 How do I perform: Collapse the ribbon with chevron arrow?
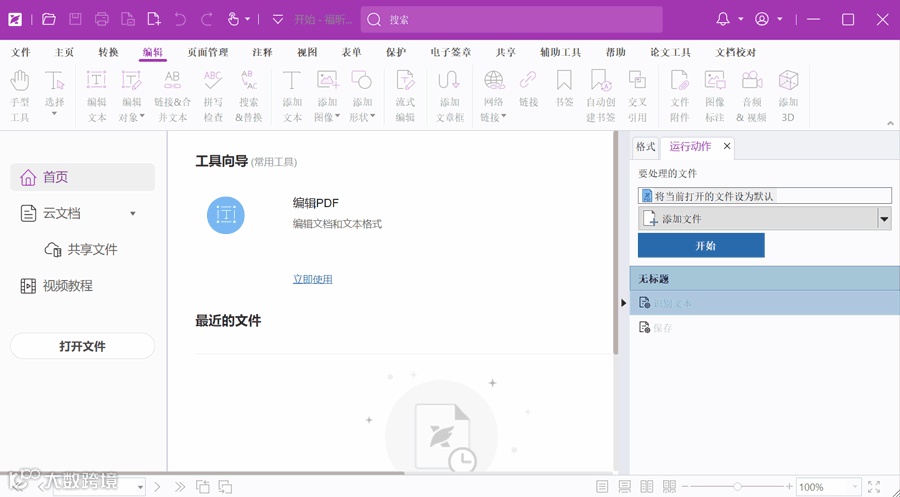(x=890, y=123)
